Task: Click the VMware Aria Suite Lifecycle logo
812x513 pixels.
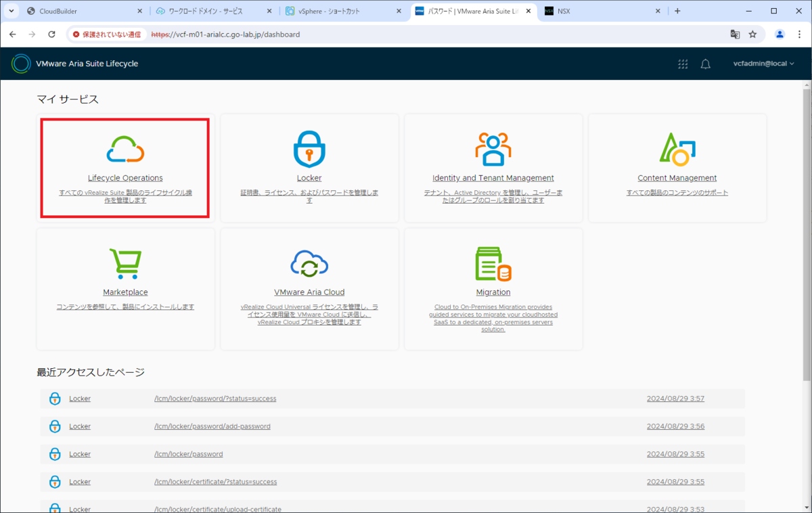Action: point(21,64)
